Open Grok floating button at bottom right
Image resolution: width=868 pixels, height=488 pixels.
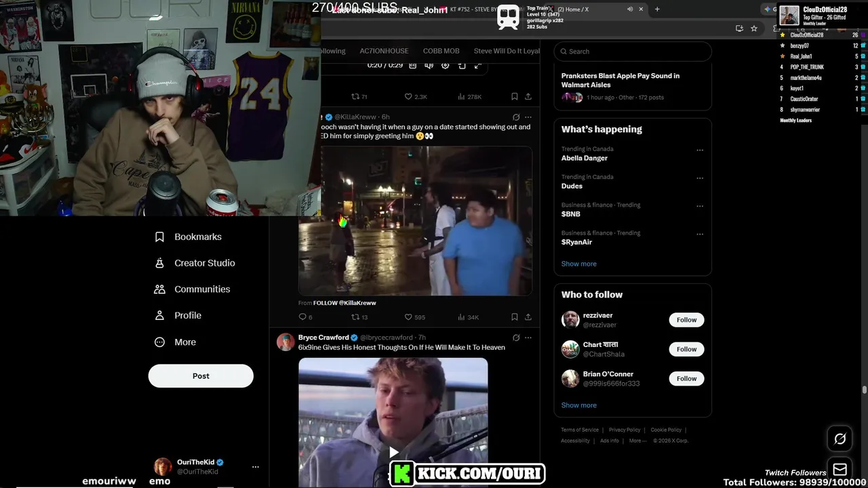click(840, 439)
